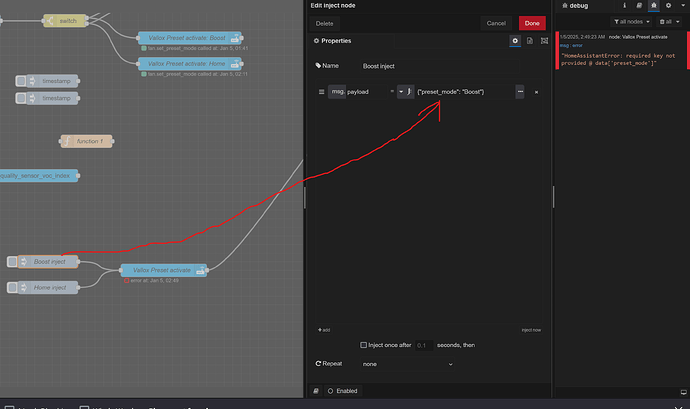Cancel editing the inject node

tap(496, 22)
